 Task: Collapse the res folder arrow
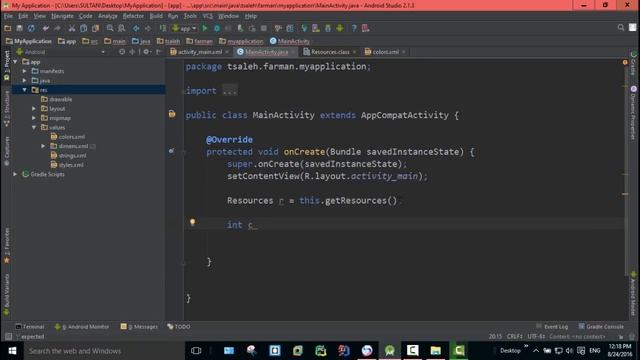pyautogui.click(x=24, y=90)
